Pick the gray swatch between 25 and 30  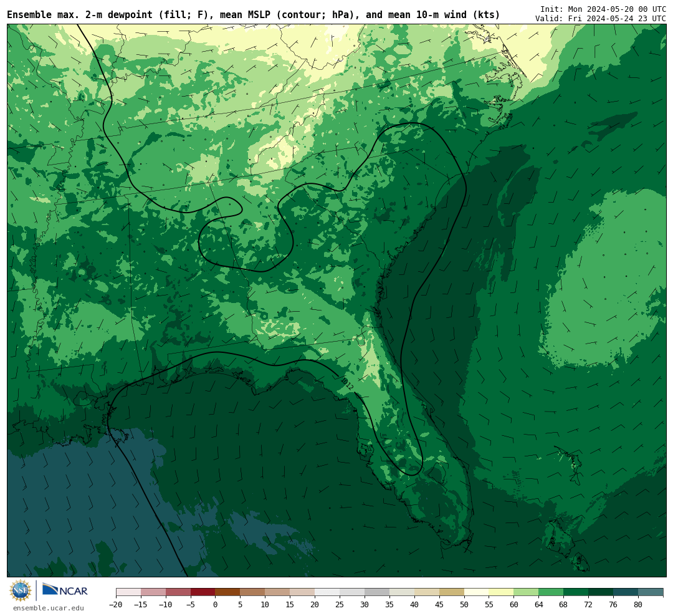(x=352, y=592)
